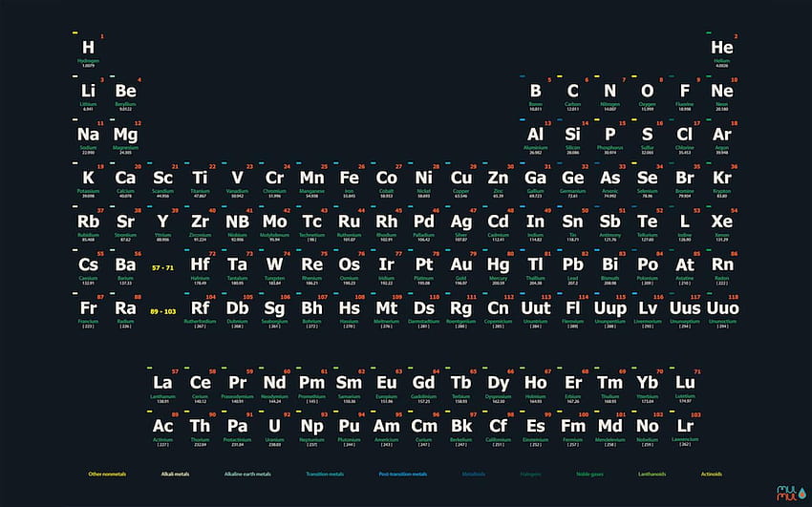The image size is (812, 507).
Task: Click the Nitrogen N element
Action: 610,94
